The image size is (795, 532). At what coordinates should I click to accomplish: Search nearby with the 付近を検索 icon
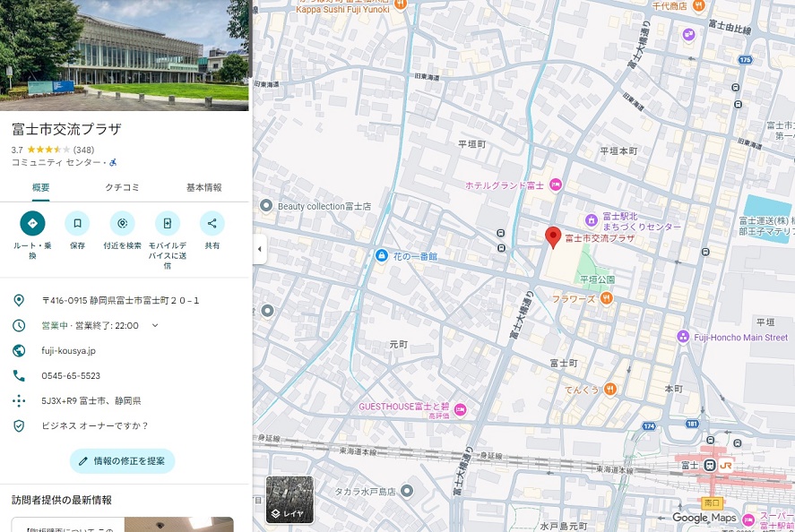122,223
